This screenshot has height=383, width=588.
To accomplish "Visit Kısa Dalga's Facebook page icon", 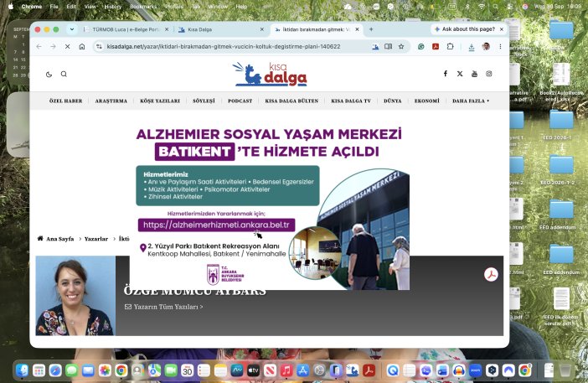I will [x=445, y=74].
